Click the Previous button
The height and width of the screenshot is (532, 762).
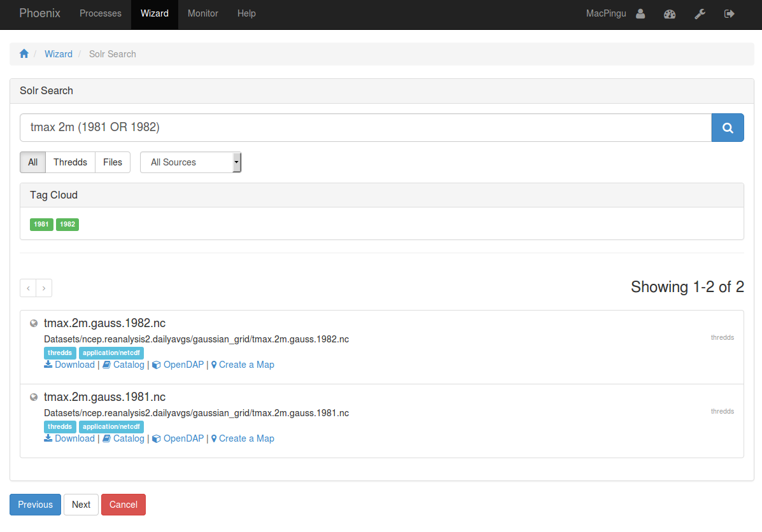point(36,505)
